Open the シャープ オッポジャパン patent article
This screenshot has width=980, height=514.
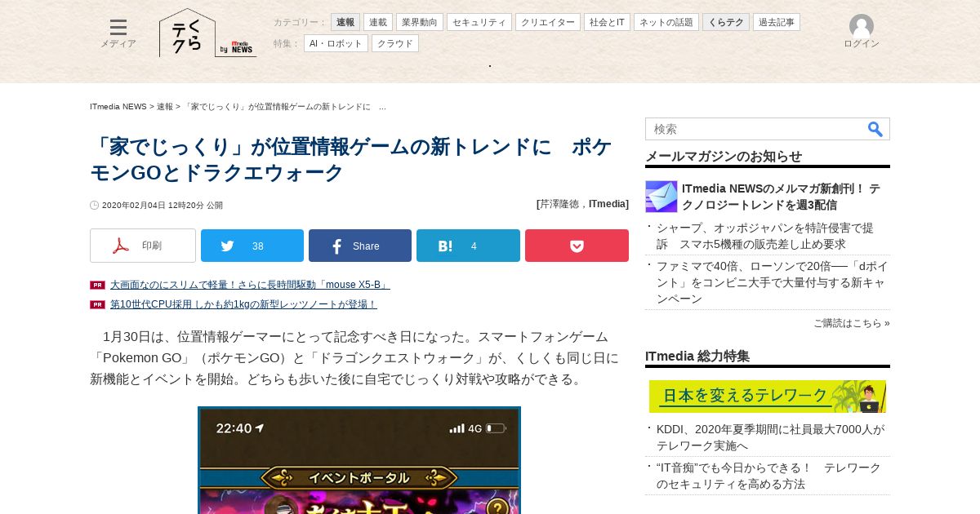[765, 236]
